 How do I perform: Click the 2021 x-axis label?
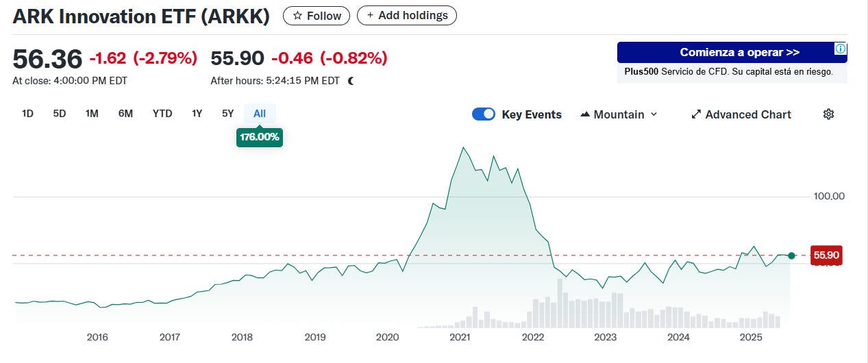coord(460,337)
